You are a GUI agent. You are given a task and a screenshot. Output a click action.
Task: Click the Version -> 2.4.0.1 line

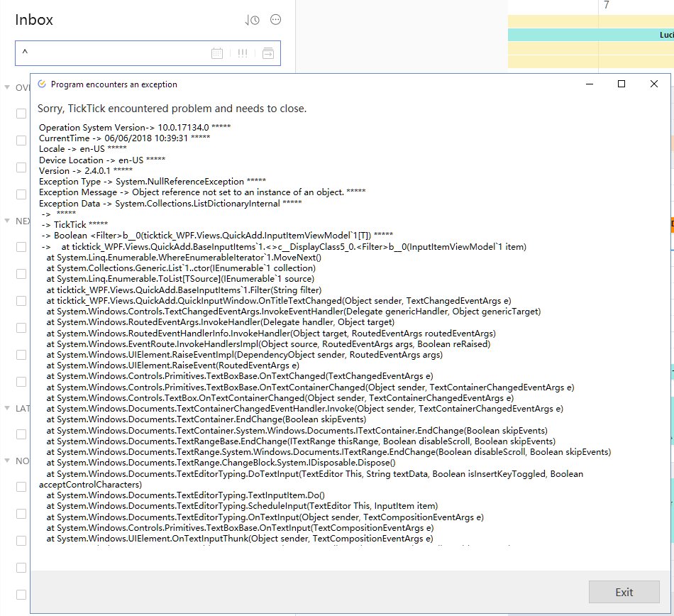click(x=86, y=170)
